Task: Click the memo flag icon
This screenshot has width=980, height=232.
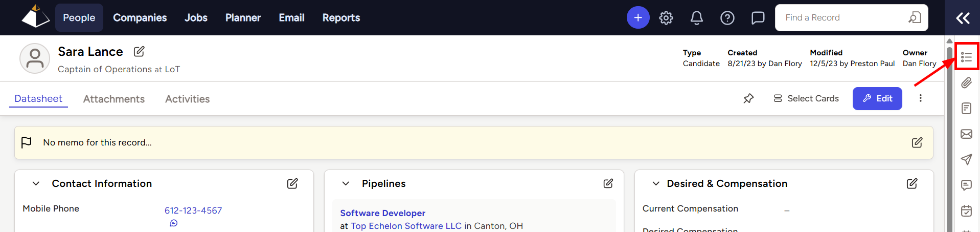Action: pos(27,142)
